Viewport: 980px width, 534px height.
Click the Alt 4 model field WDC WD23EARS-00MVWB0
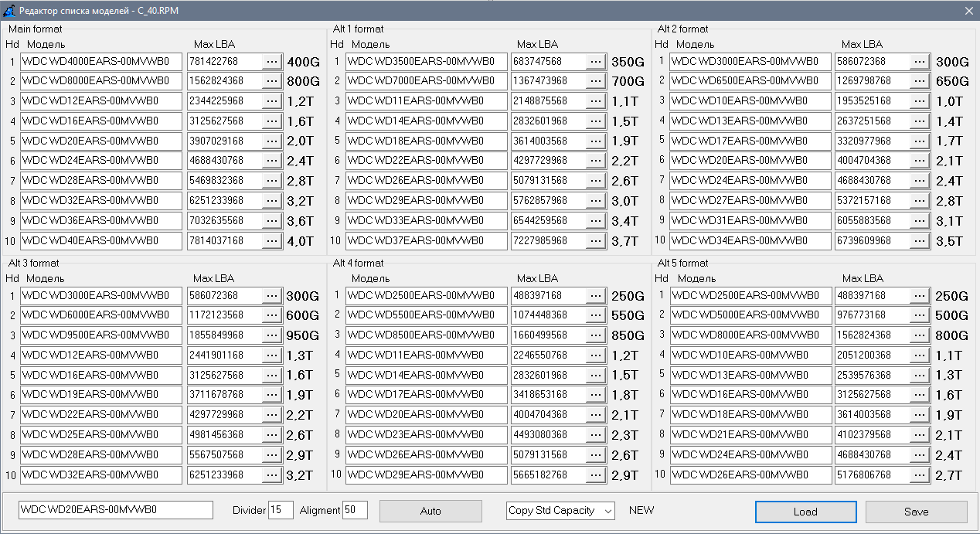[x=427, y=435]
